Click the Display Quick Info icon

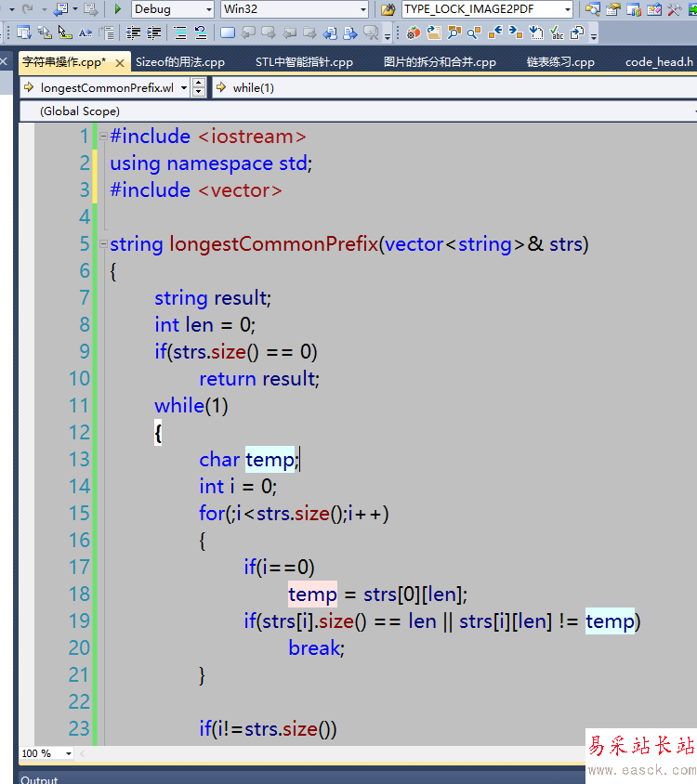65,33
